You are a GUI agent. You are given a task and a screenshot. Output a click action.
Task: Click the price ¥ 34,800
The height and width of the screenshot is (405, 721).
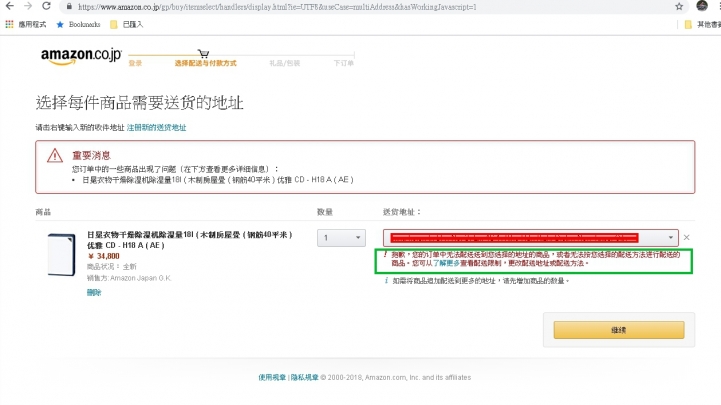click(x=103, y=256)
